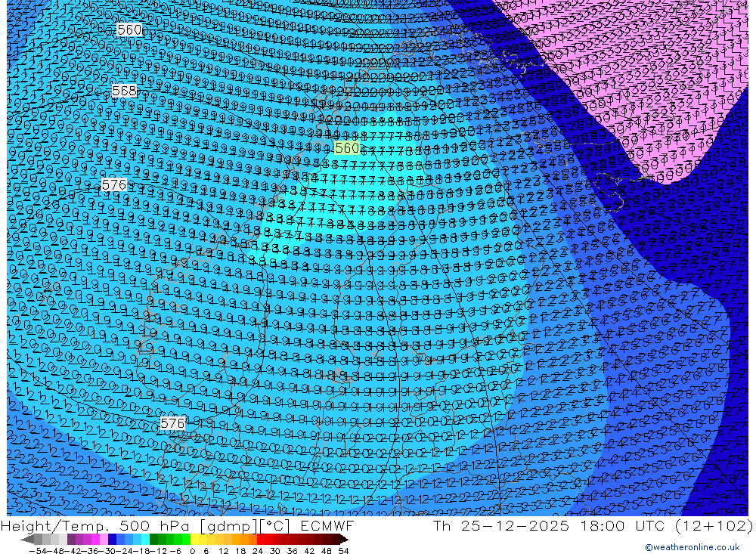Click the gray left arrow end of color scale
This screenshot has width=756, height=554.
point(27,540)
